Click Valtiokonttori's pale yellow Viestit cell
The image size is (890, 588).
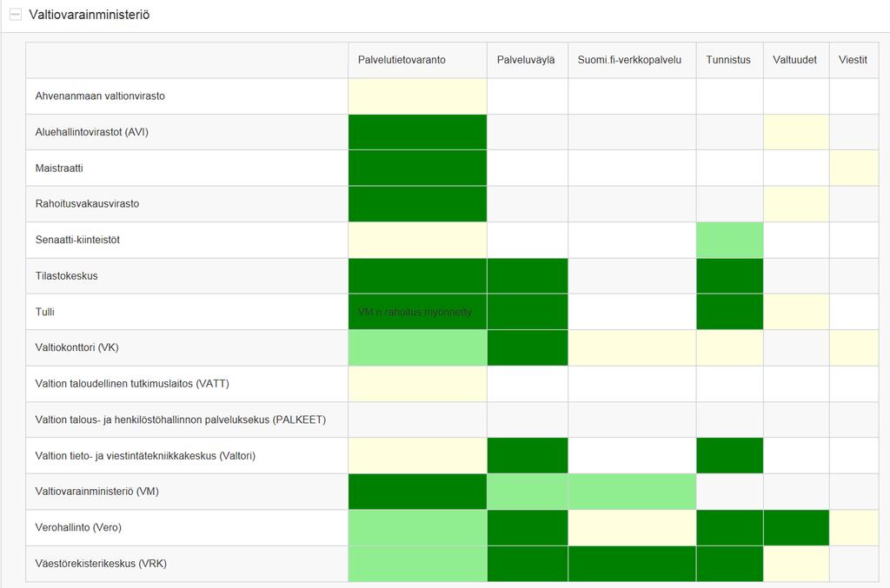click(x=854, y=347)
